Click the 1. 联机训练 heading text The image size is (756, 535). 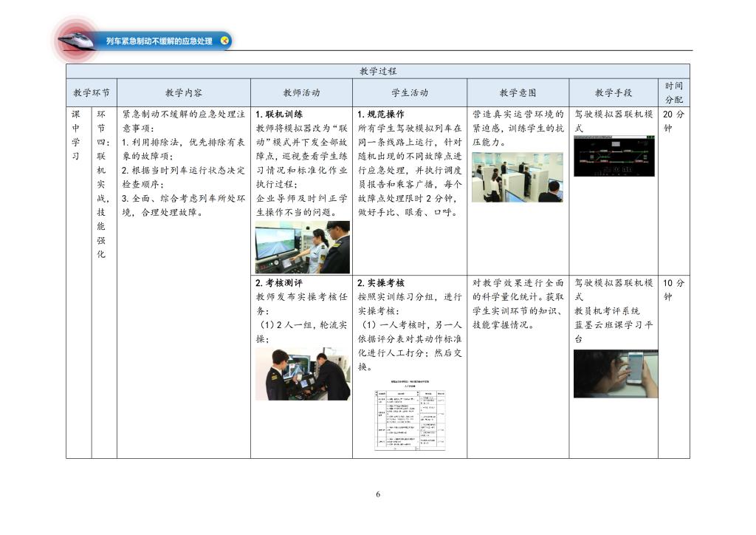tap(279, 115)
